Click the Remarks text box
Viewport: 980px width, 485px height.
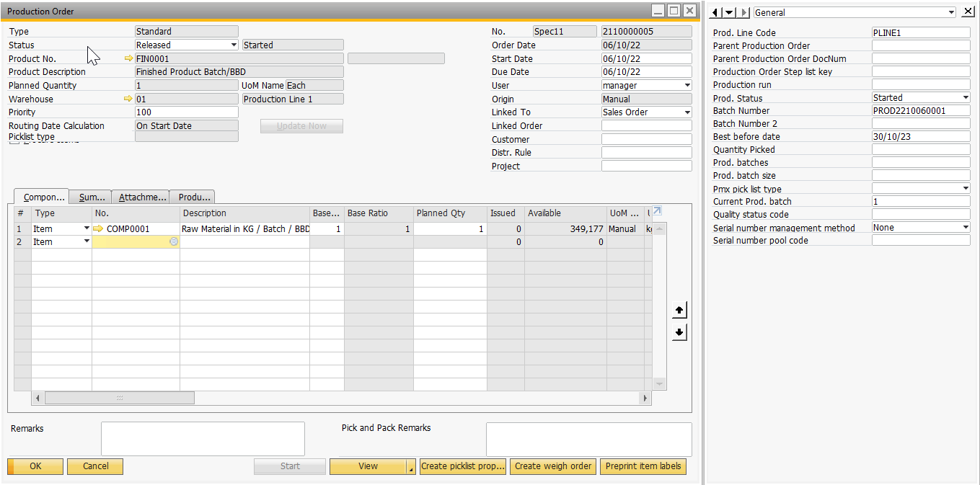click(203, 439)
